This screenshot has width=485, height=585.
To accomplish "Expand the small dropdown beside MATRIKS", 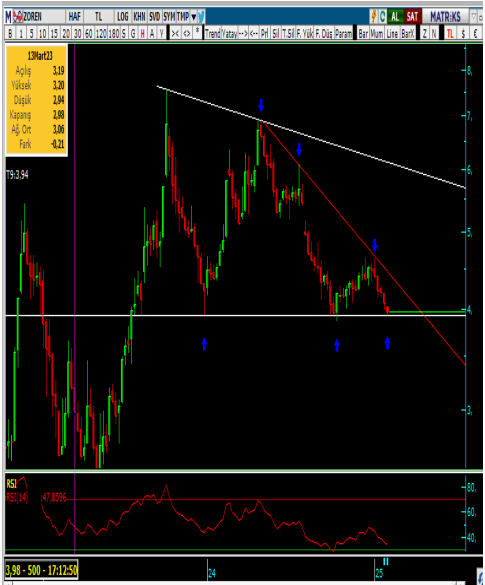I will tap(473, 16).
